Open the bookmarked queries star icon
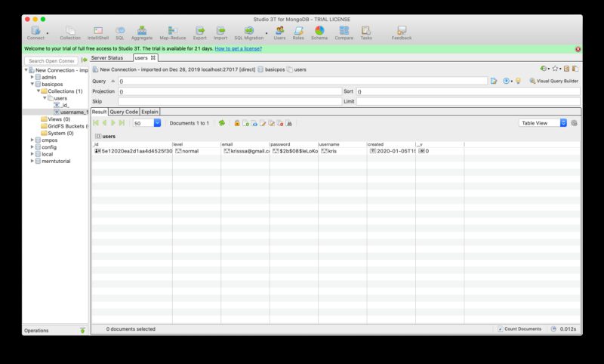The height and width of the screenshot is (364, 604). click(x=555, y=69)
